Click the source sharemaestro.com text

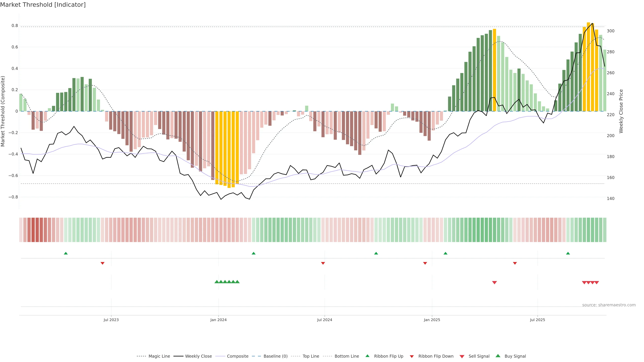pos(609,305)
